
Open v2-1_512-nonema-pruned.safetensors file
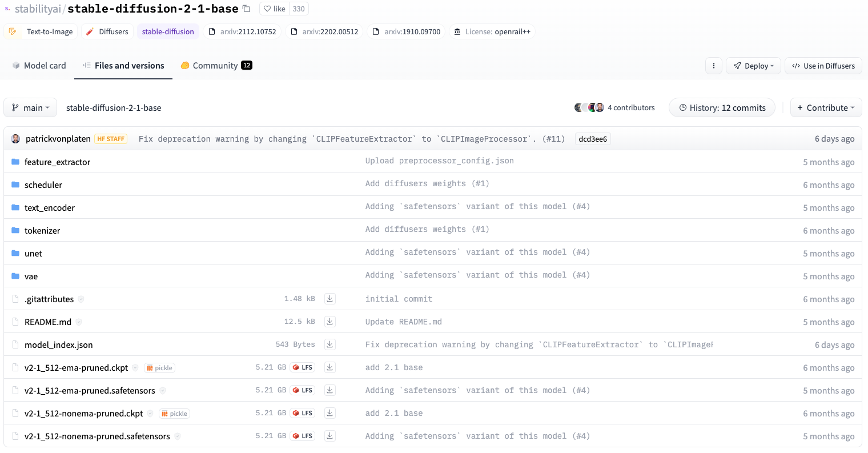[97, 436]
